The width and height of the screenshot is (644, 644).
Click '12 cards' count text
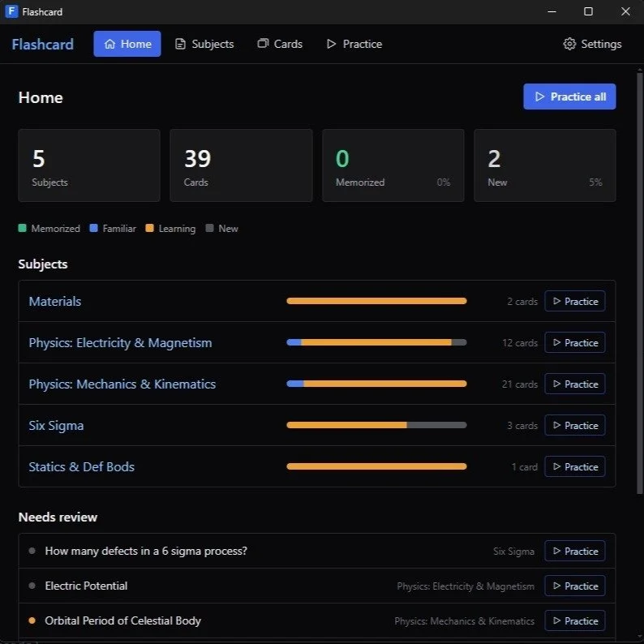point(520,343)
